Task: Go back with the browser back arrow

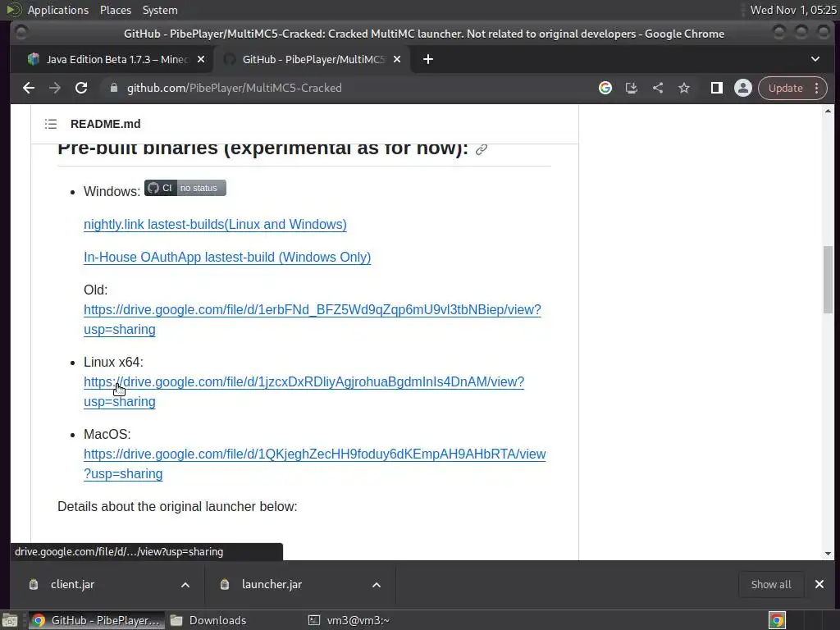Action: 29,88
